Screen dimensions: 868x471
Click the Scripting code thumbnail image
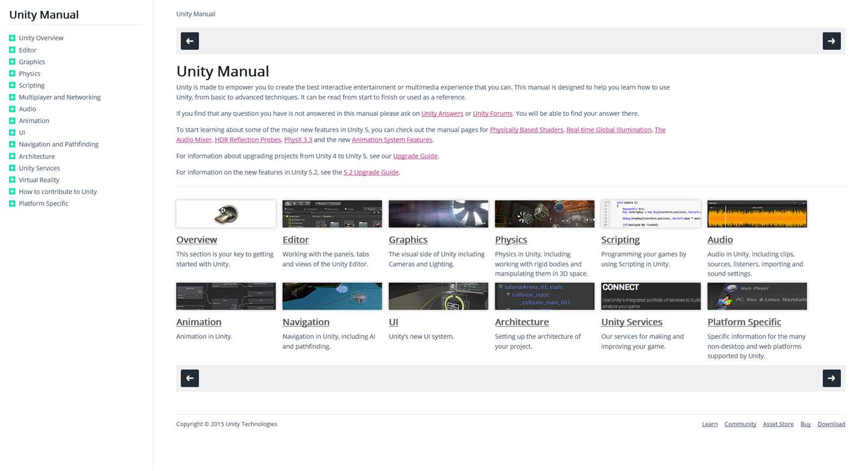(651, 214)
